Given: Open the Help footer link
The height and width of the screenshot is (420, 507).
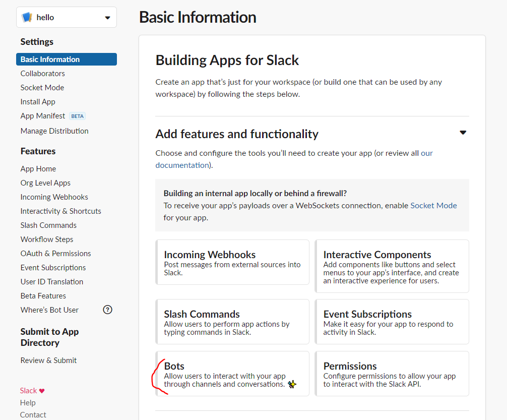Looking at the screenshot, I should pyautogui.click(x=28, y=403).
